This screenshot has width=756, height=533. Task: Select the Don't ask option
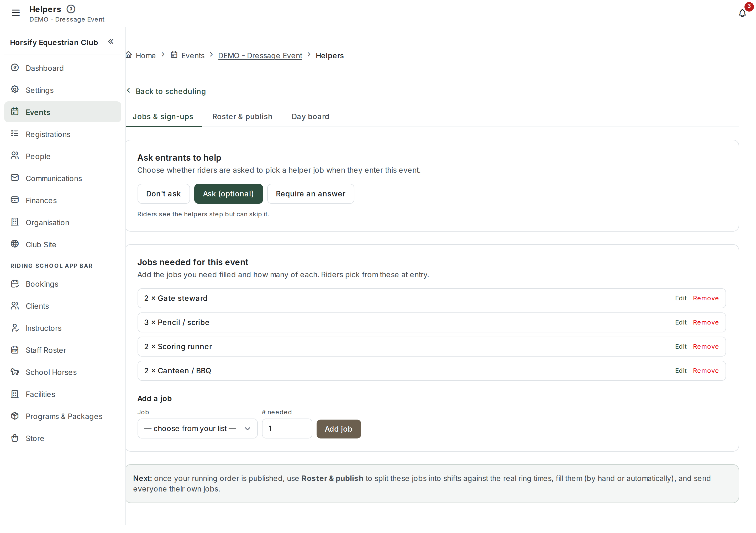click(x=164, y=194)
